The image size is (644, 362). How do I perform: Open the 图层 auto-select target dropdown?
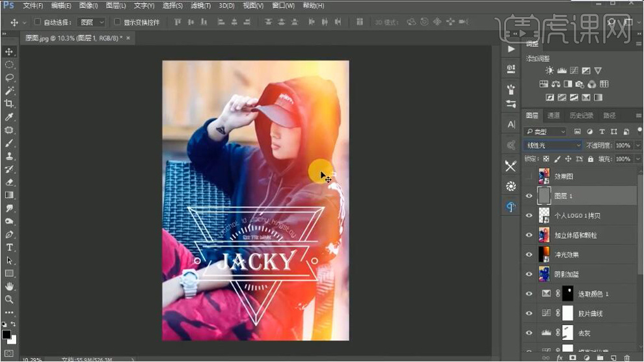(x=92, y=22)
